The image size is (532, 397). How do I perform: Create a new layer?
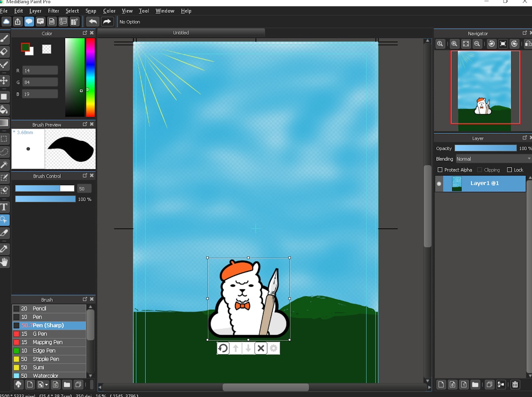pyautogui.click(x=442, y=385)
